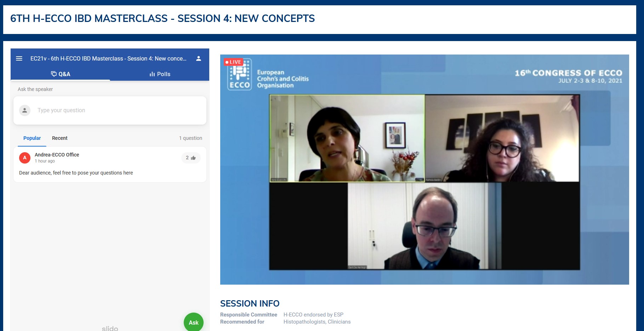Select the top-left speaker video tile

click(x=347, y=138)
